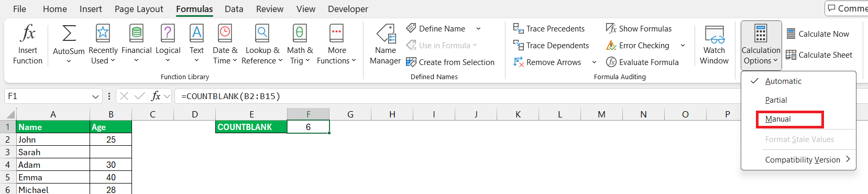This screenshot has height=194, width=868.
Task: Select column header M
Action: pyautogui.click(x=601, y=114)
